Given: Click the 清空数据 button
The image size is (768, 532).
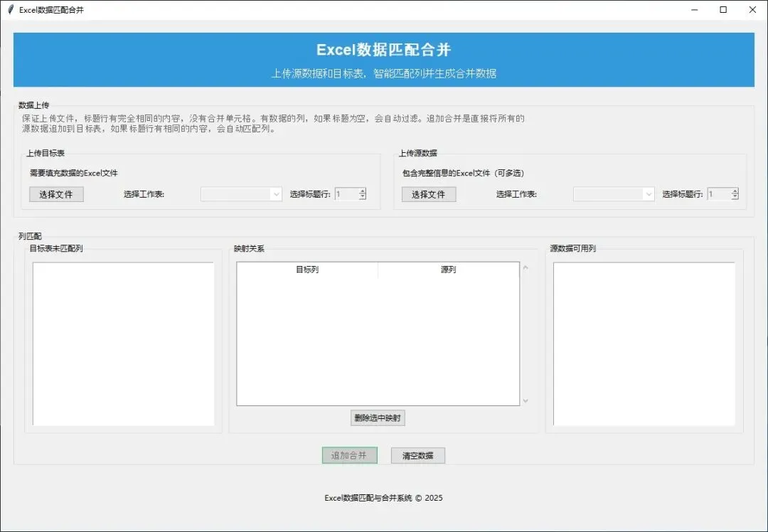Looking at the screenshot, I should [x=418, y=456].
